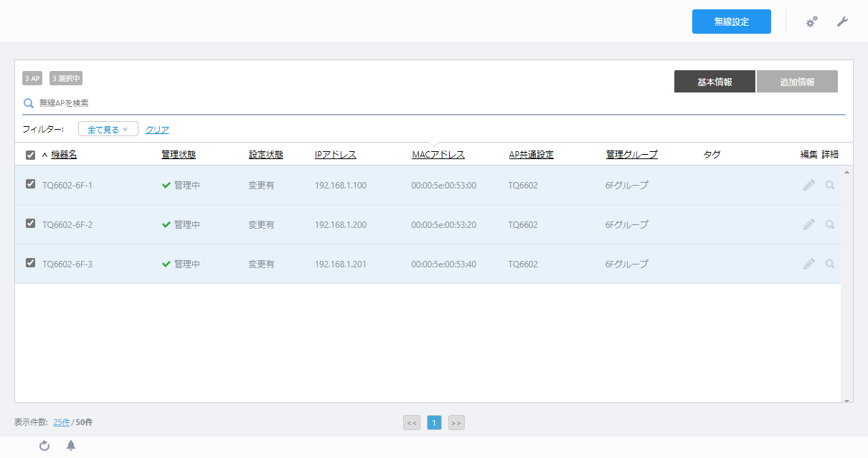Open the 全て見る filter dropdown

(x=108, y=129)
